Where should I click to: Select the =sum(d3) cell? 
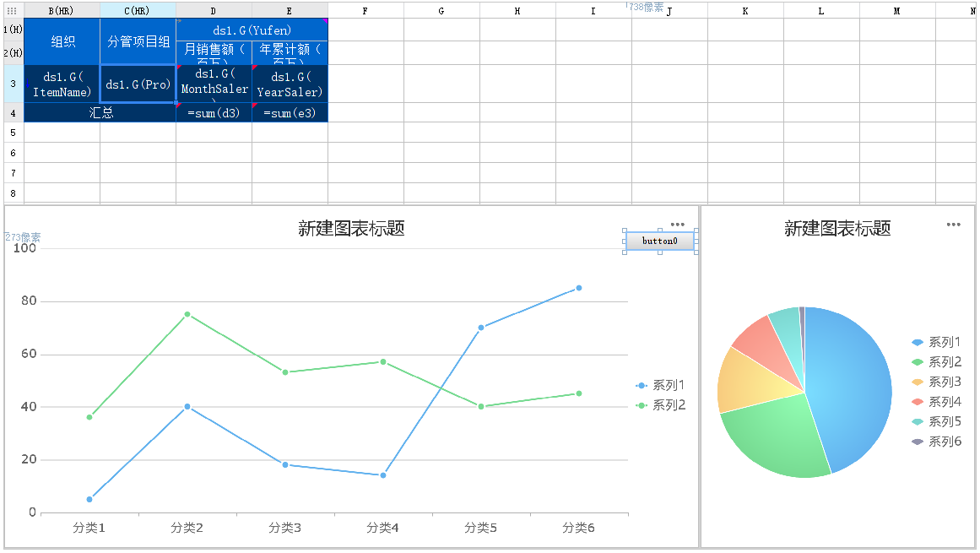pos(214,112)
